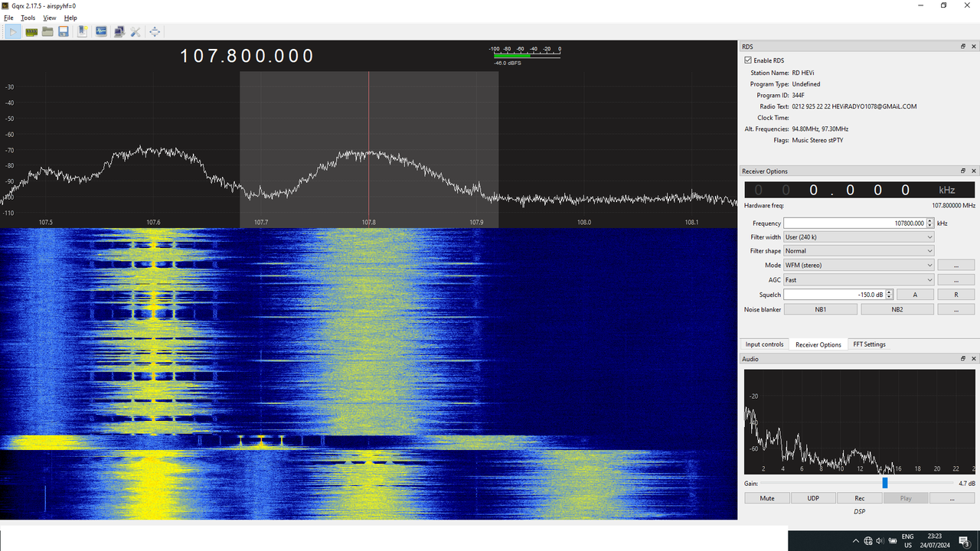The width and height of the screenshot is (980, 551).
Task: Click the audio spectrum plot
Action: point(860,422)
